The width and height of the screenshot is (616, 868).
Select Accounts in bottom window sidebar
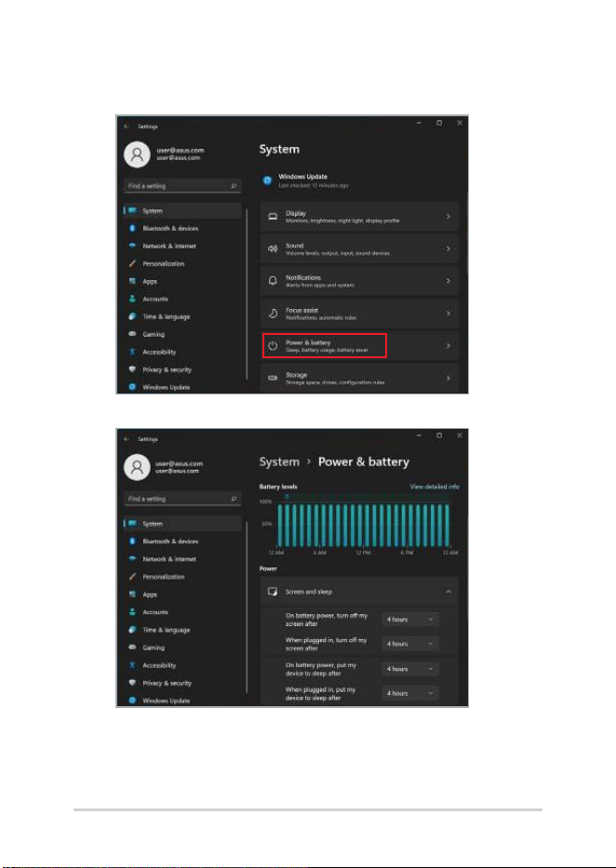(x=182, y=612)
